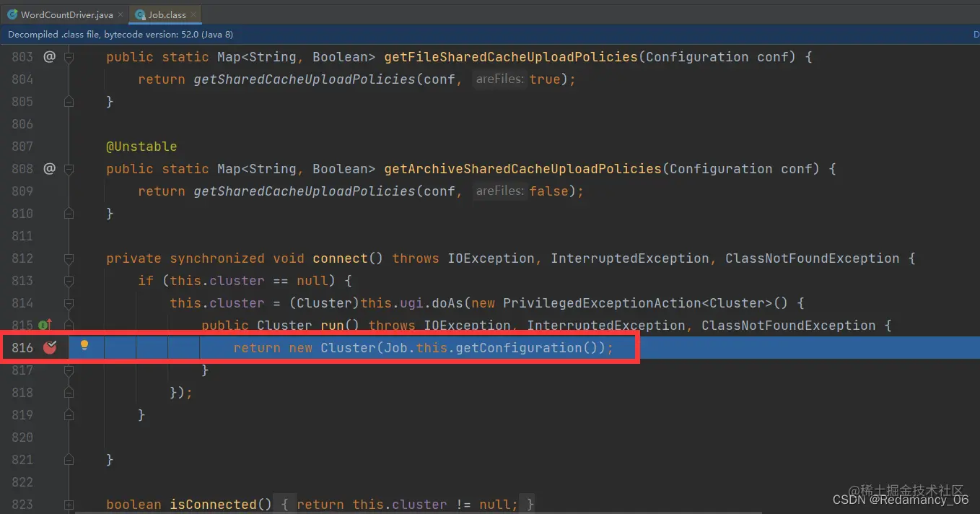980x514 pixels.
Task: Click line number 822 in the gutter
Action: (x=22, y=482)
